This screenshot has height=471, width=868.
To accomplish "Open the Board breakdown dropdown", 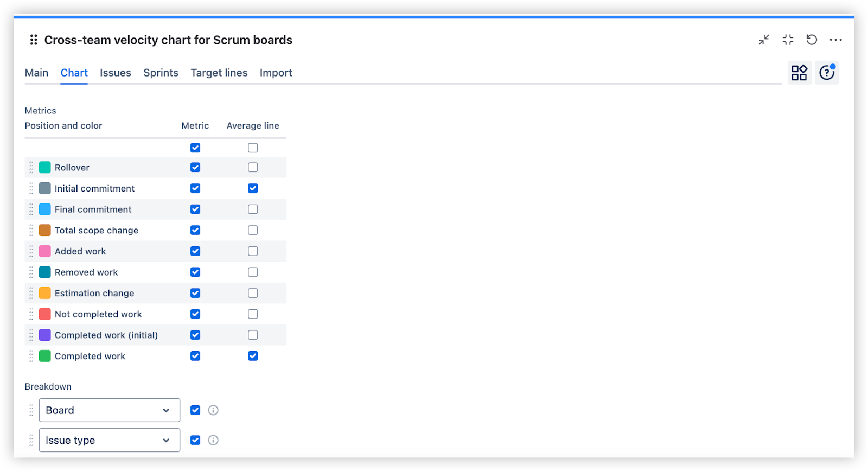I will [108, 410].
